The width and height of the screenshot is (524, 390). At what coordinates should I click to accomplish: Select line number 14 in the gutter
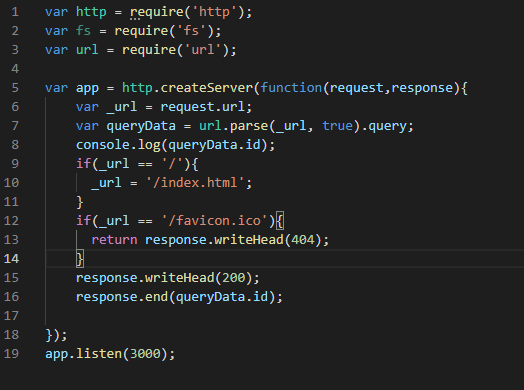pos(11,259)
